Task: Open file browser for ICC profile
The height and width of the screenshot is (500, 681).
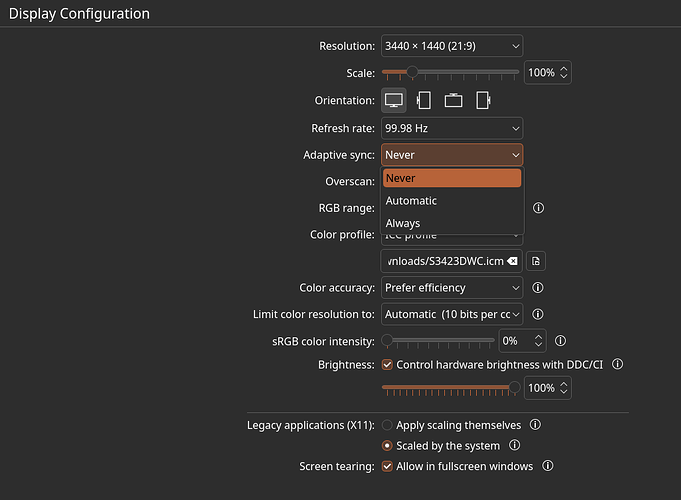Action: [x=536, y=261]
